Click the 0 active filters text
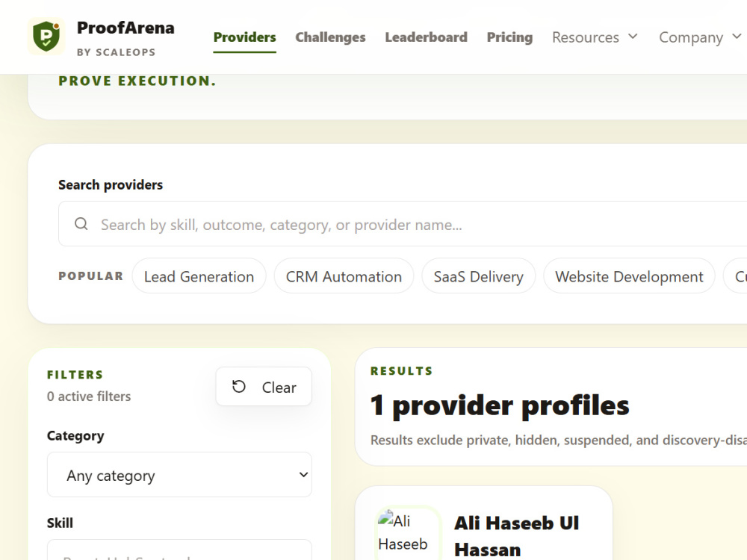Image resolution: width=747 pixels, height=560 pixels. pyautogui.click(x=89, y=396)
